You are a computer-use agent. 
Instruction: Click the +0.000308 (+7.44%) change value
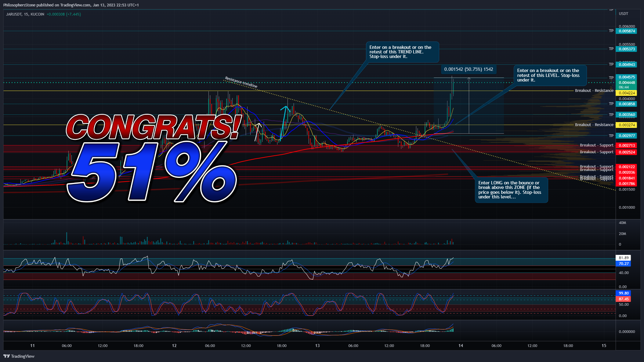(x=64, y=14)
